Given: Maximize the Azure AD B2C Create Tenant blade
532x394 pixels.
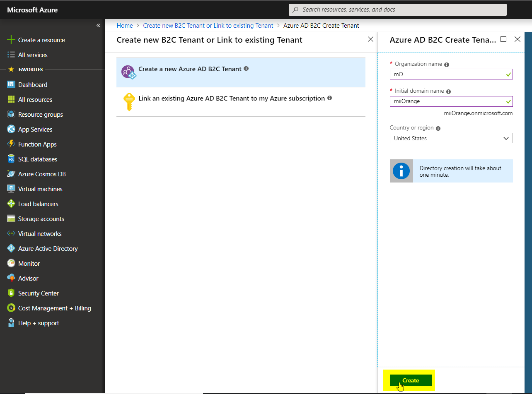Looking at the screenshot, I should 503,39.
